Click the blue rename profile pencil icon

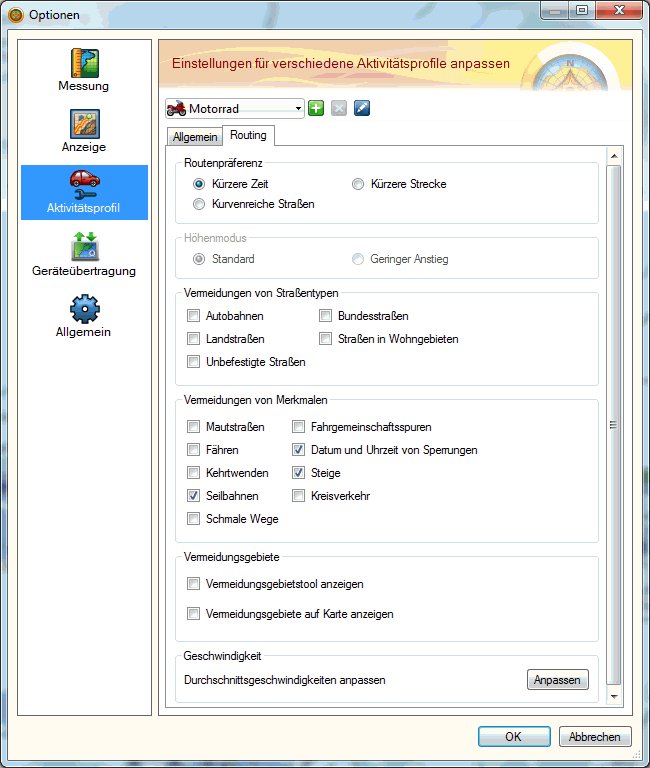pyautogui.click(x=362, y=108)
